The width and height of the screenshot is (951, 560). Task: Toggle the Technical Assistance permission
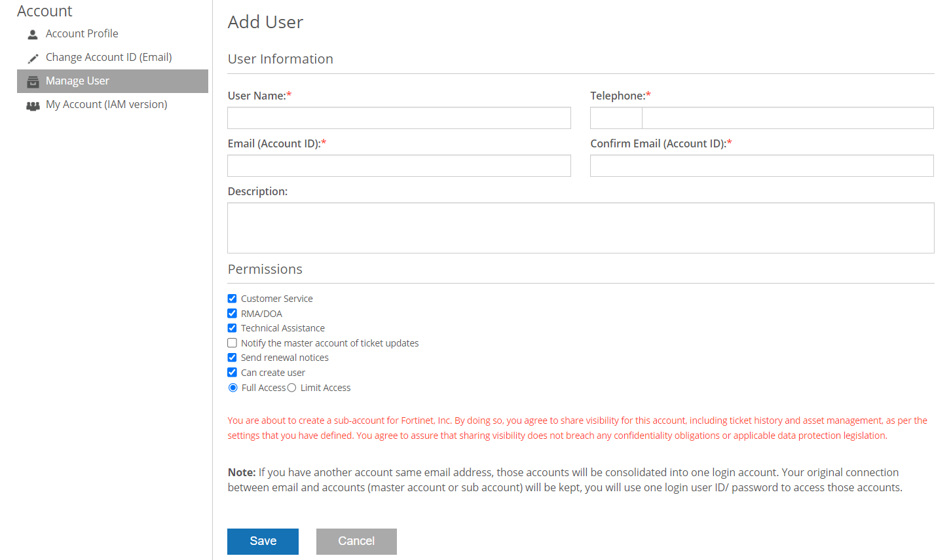232,327
